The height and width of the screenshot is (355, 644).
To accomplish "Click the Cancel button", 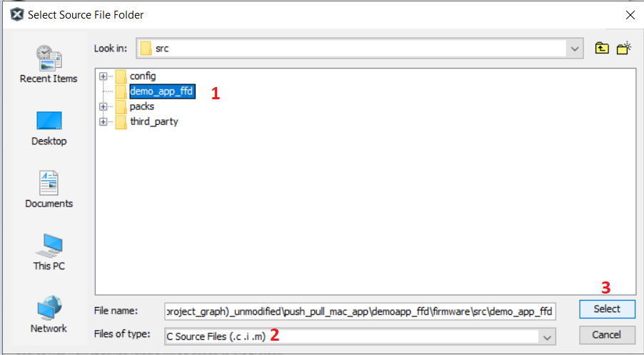I will (606, 335).
